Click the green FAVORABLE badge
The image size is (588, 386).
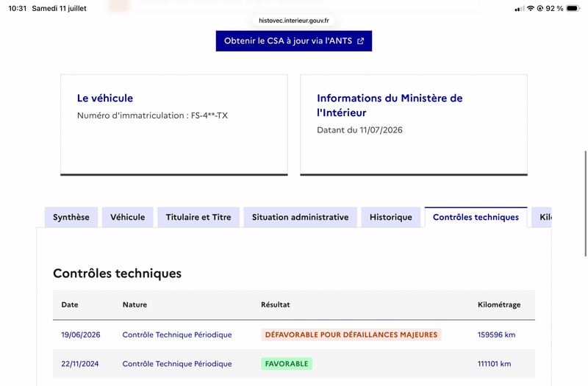click(x=287, y=364)
